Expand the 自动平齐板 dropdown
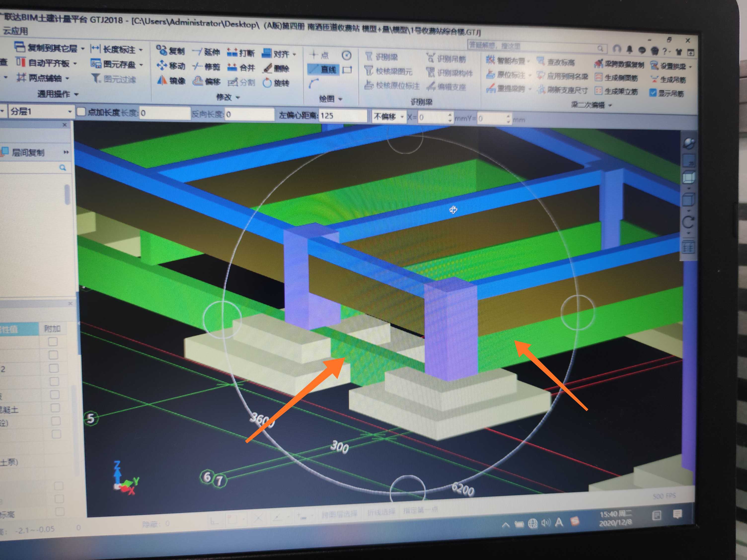This screenshot has height=560, width=747. [75, 64]
